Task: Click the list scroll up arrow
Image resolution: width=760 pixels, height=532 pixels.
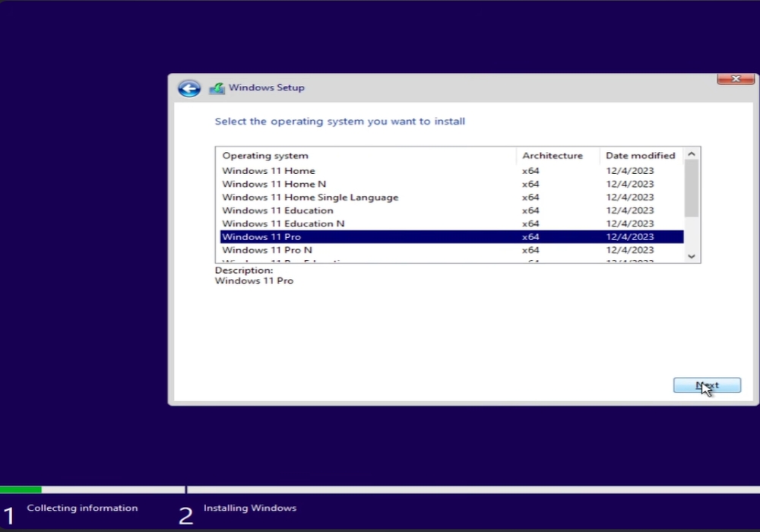Action: point(692,154)
